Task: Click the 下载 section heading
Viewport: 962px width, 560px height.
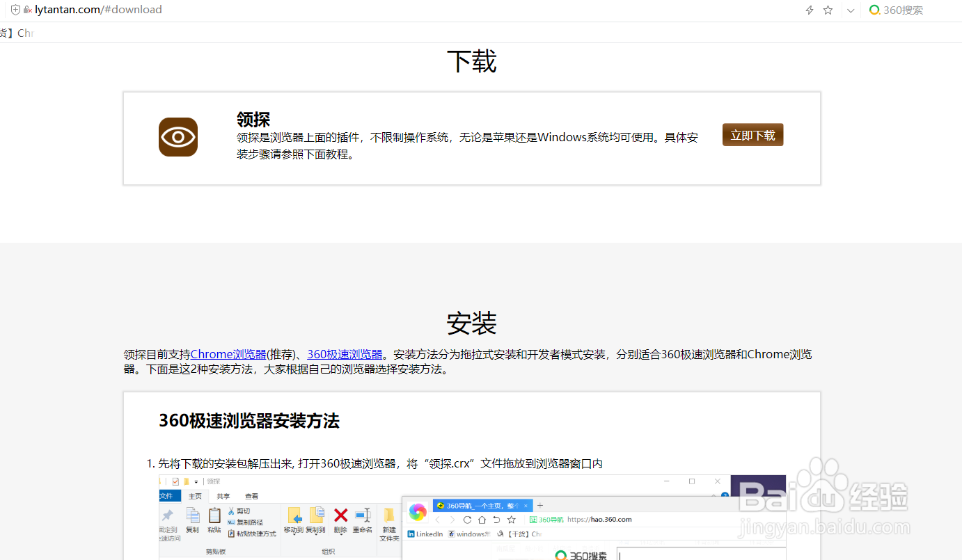Action: [471, 62]
